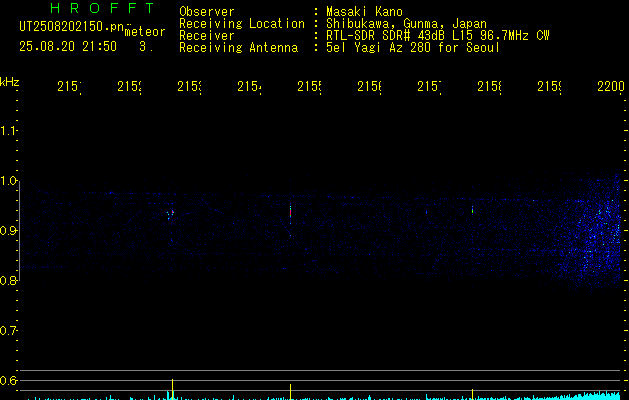
Task: Click the 1.1 kHz frequency tick label
Action: [x=8, y=131]
